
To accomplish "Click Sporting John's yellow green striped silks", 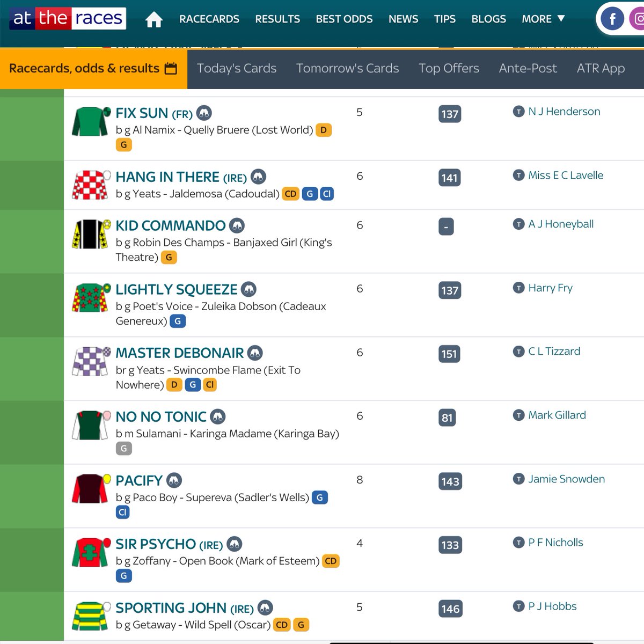I will tap(90, 616).
